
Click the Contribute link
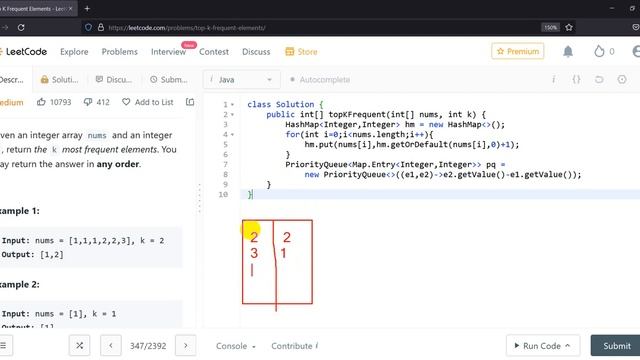pyautogui.click(x=294, y=346)
